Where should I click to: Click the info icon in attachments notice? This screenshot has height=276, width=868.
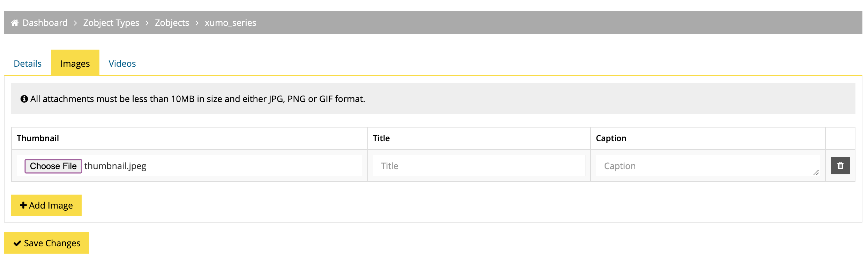tap(24, 99)
